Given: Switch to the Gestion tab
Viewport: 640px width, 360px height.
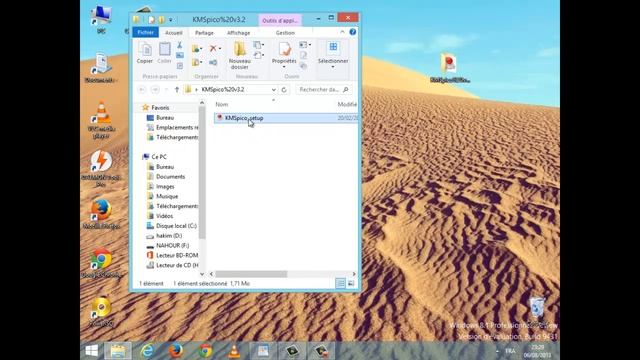Looking at the screenshot, I should pyautogui.click(x=285, y=33).
